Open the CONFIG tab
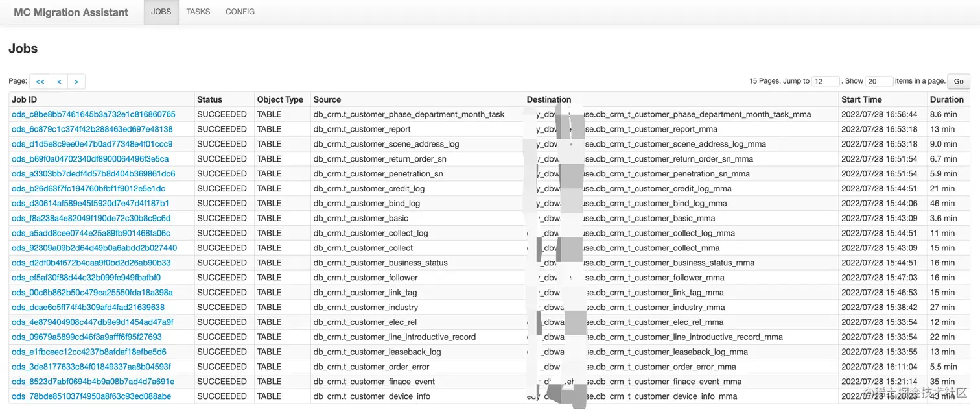Viewport: 980px width, 412px height. (x=240, y=12)
